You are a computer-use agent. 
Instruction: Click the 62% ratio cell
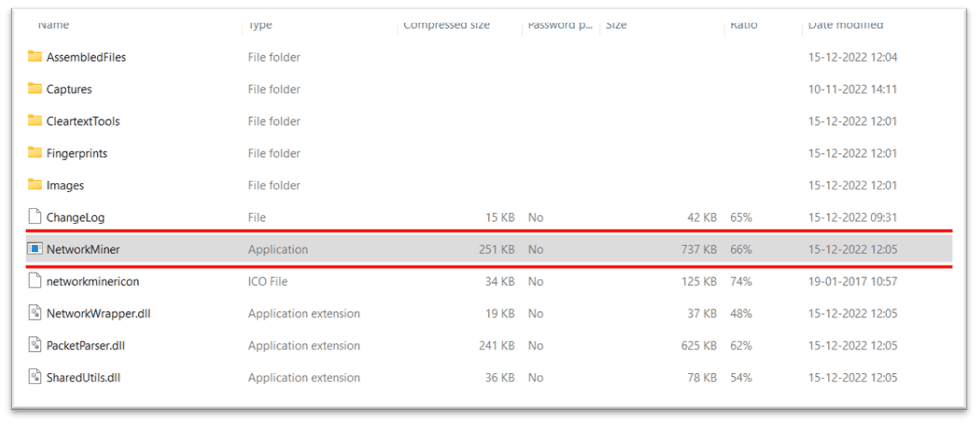point(741,345)
